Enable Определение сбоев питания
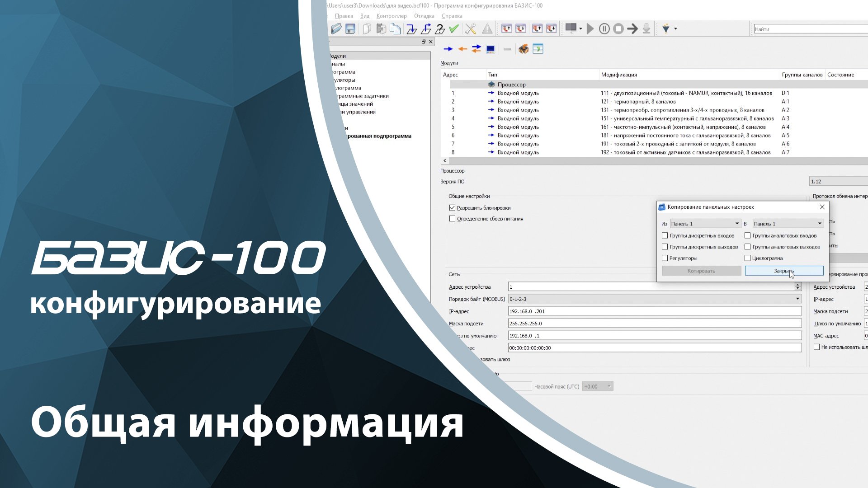This screenshot has width=868, height=488. tap(452, 218)
